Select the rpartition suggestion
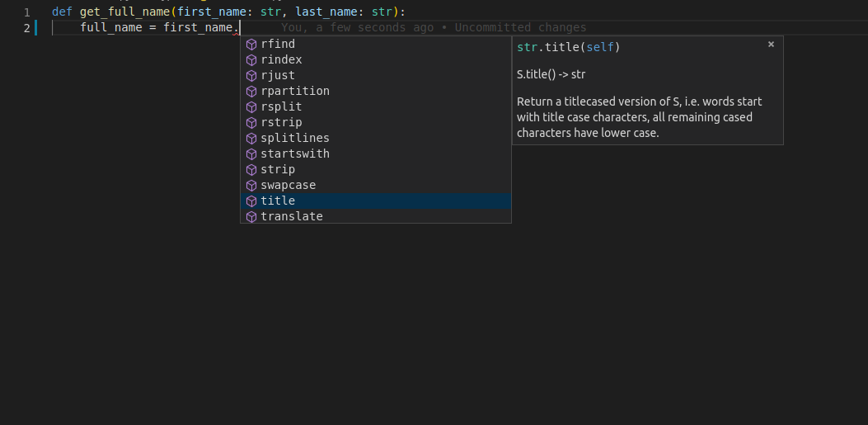This screenshot has height=425, width=868. (x=295, y=92)
